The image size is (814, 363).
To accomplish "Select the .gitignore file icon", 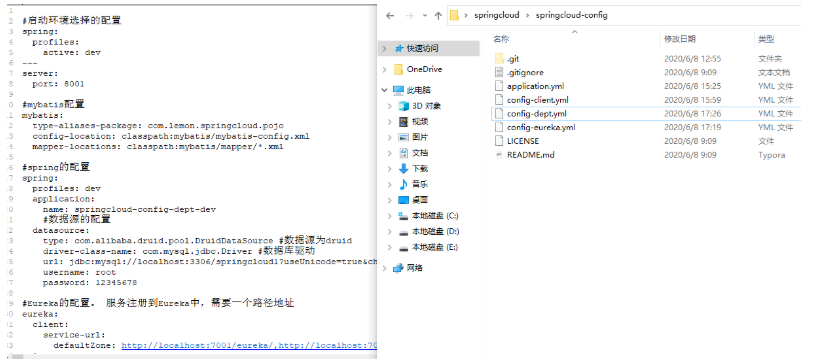I will (499, 72).
